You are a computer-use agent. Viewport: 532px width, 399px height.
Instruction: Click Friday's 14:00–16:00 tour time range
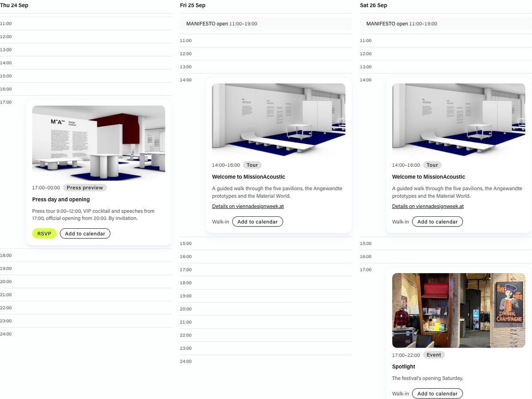(x=226, y=165)
